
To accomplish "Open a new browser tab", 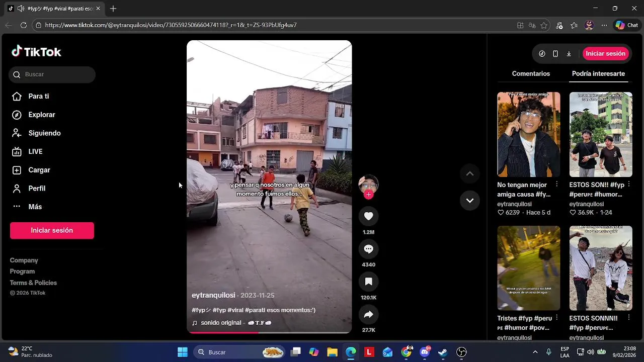I will [113, 9].
